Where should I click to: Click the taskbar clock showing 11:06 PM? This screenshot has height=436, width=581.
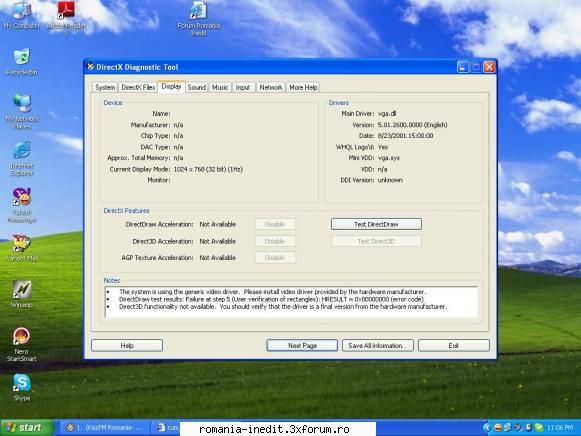560,428
